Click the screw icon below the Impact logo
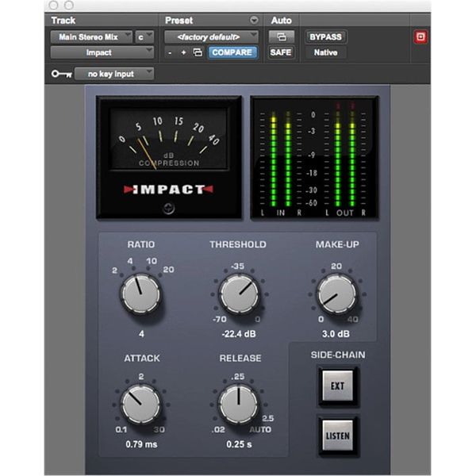The height and width of the screenshot is (476, 476). pyautogui.click(x=168, y=209)
